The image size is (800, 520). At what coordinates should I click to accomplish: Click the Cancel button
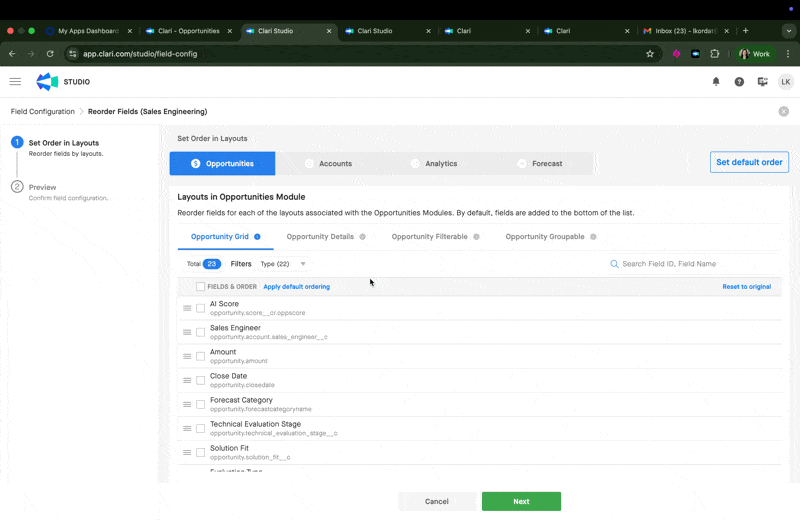437,502
